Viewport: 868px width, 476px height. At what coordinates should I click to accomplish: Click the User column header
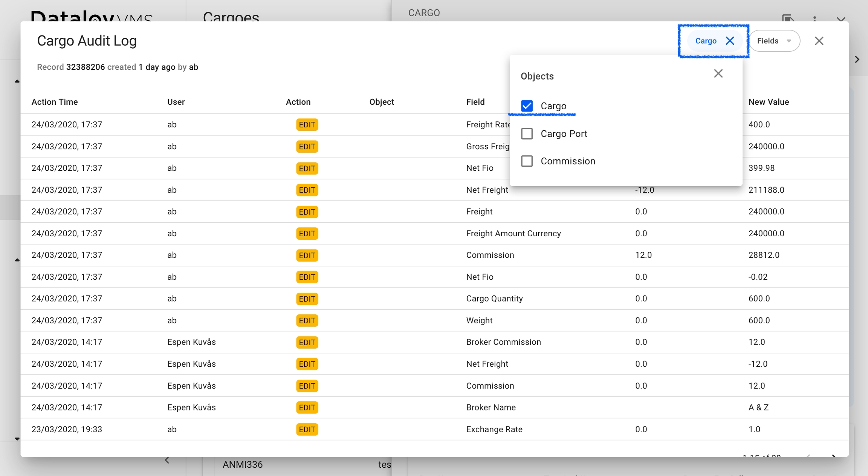(176, 102)
